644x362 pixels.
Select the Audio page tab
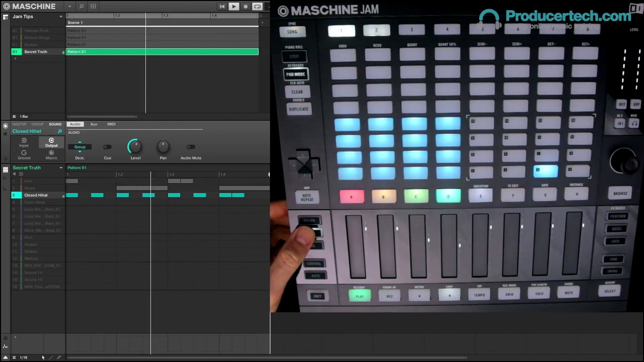click(x=75, y=124)
